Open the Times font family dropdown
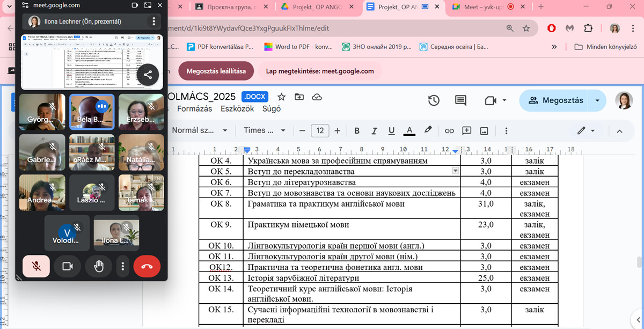 (265, 130)
